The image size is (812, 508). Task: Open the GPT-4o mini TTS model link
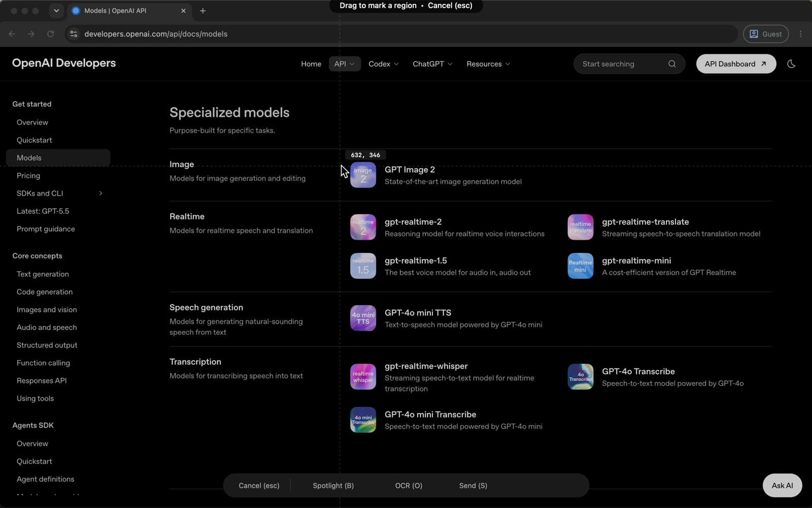point(418,313)
